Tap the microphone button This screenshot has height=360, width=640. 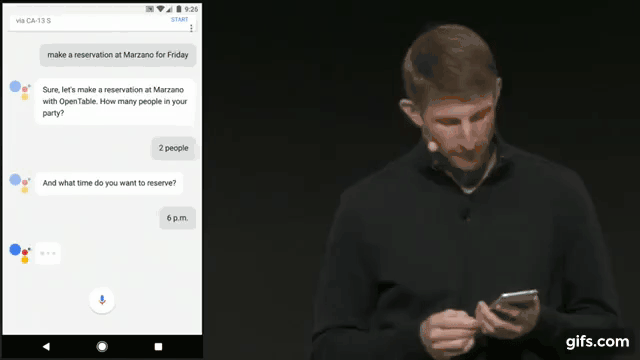(102, 300)
